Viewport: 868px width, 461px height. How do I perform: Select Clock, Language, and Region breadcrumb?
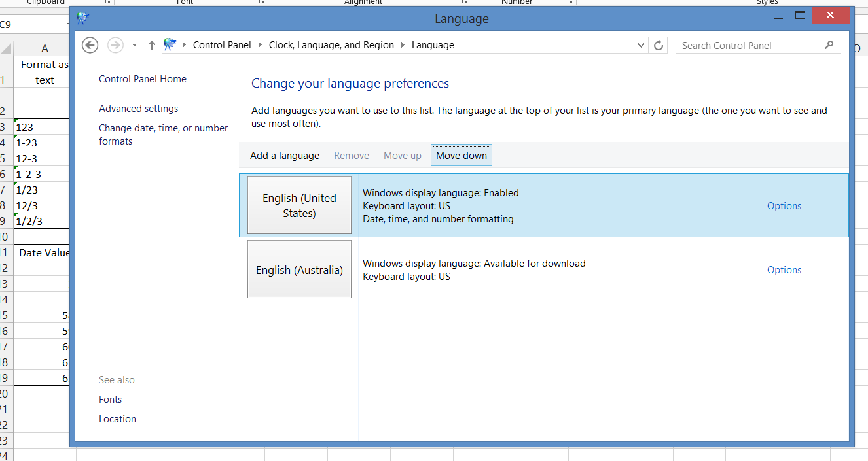(x=331, y=45)
